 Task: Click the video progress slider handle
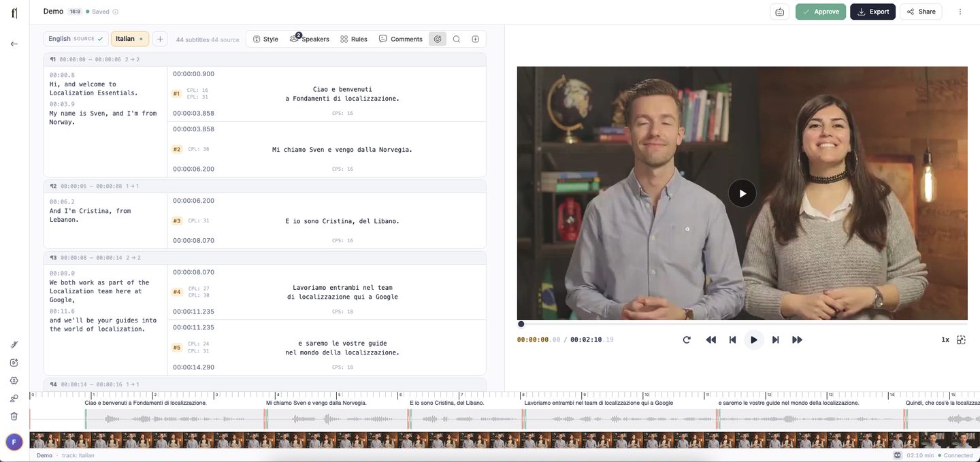pos(521,325)
